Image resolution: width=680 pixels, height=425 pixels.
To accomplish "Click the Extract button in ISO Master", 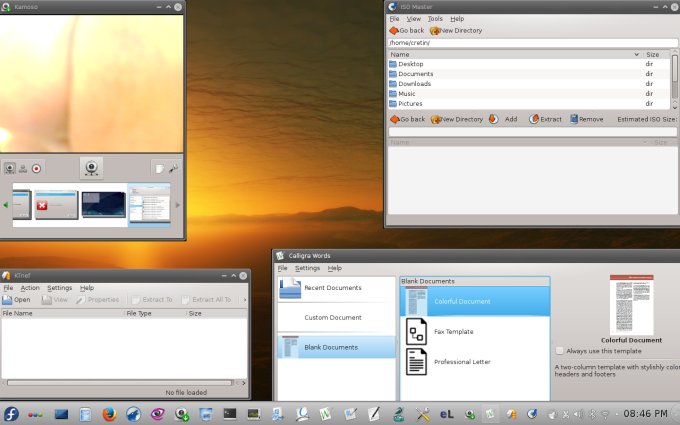I will click(545, 119).
